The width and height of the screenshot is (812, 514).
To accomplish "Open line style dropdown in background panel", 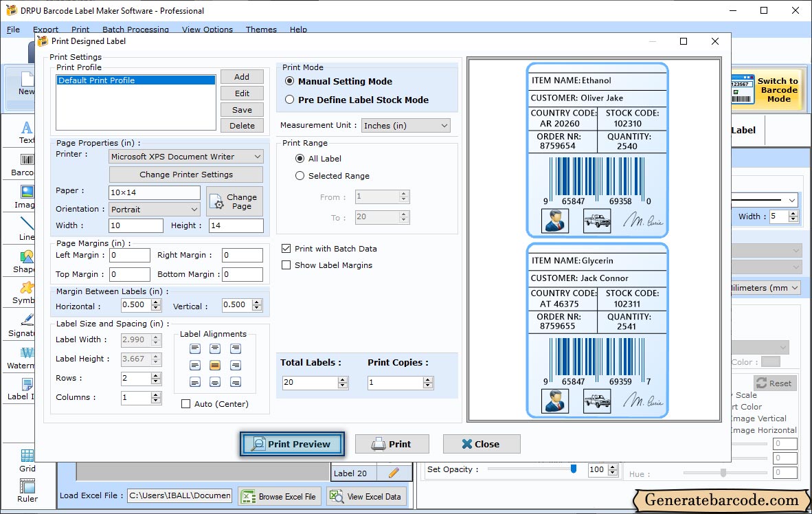I will tap(765, 200).
